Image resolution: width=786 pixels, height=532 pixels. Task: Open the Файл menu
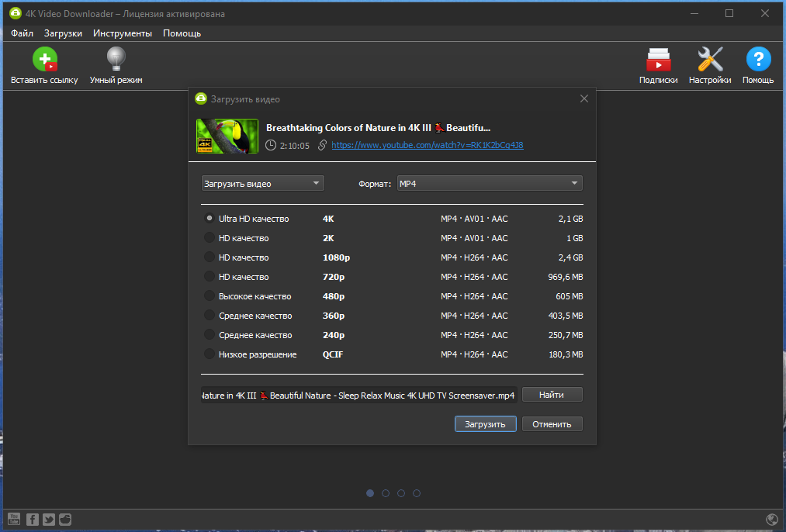click(x=22, y=33)
